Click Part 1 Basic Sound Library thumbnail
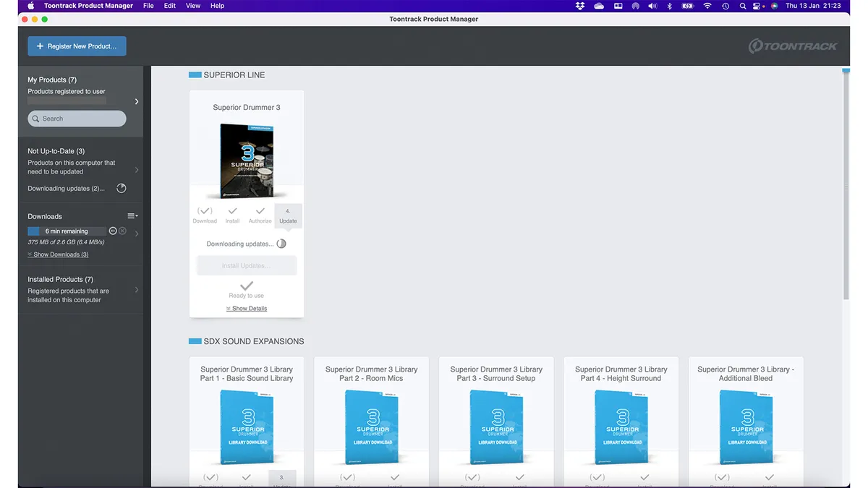868x488 pixels. point(247,427)
